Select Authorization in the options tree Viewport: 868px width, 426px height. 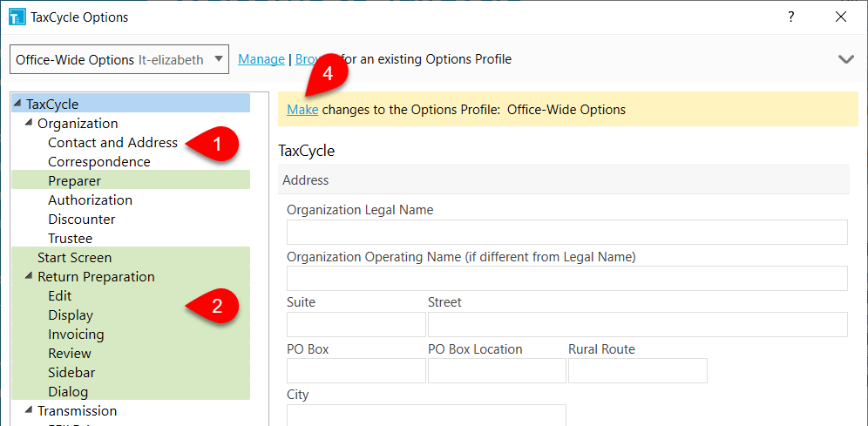(90, 200)
